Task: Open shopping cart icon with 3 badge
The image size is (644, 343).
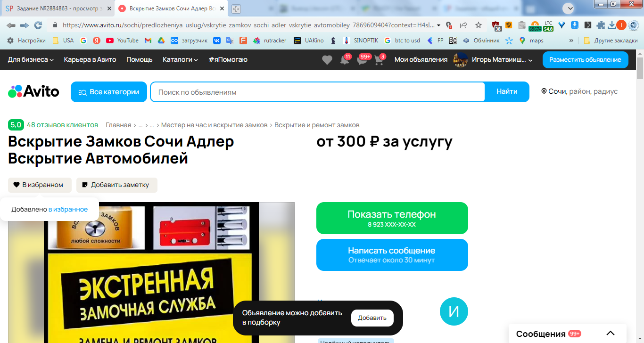Action: tap(379, 60)
